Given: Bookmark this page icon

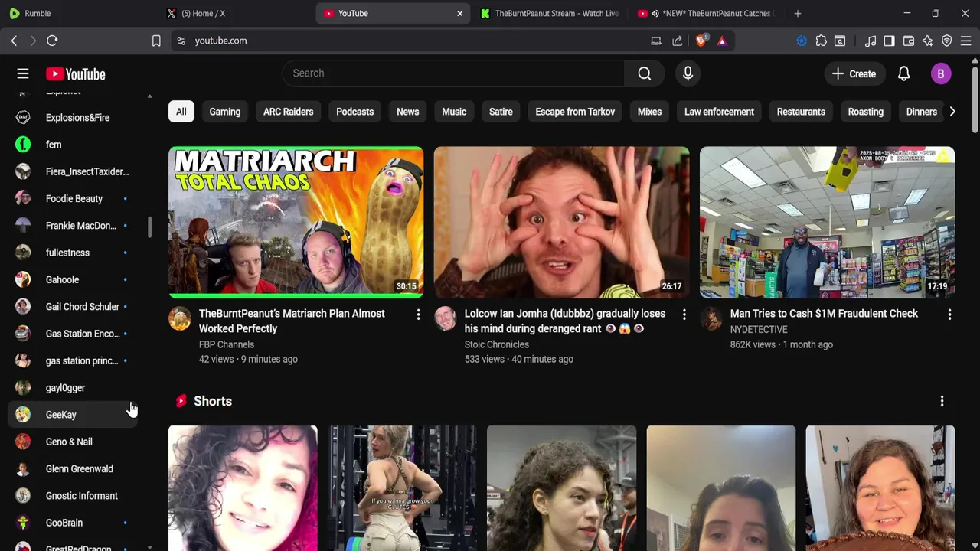Looking at the screenshot, I should pos(156,41).
